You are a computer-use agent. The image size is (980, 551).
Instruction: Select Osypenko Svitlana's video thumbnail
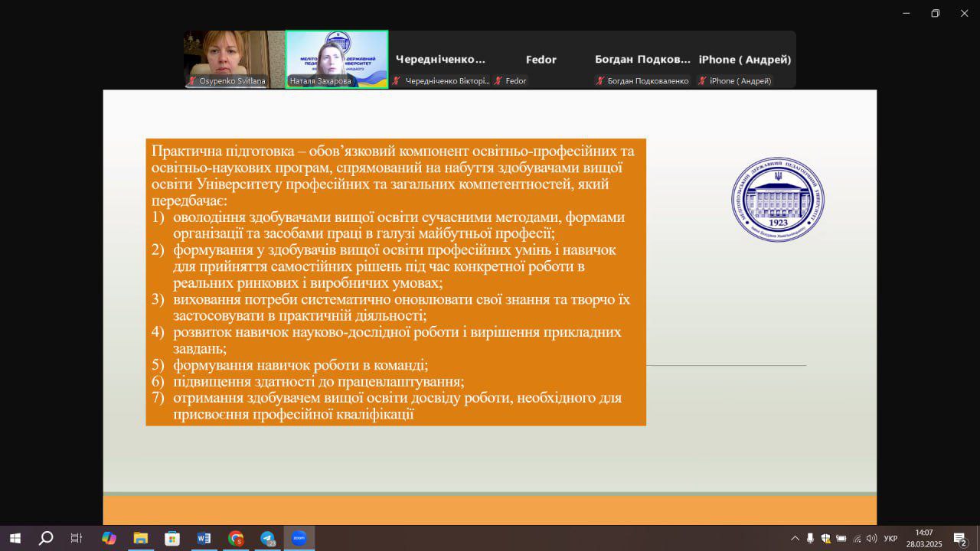234,59
